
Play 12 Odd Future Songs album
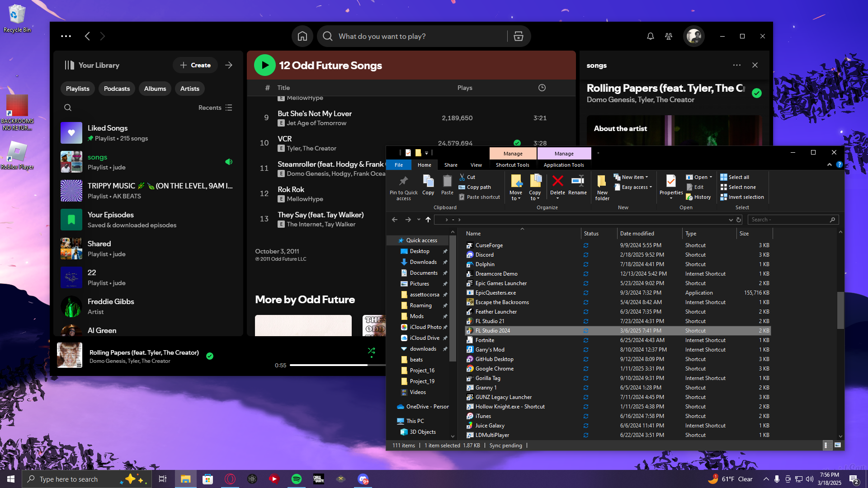point(265,66)
